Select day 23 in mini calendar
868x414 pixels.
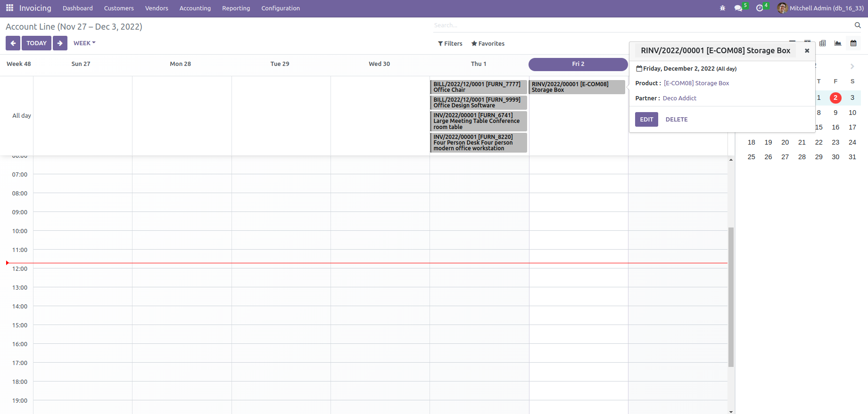click(x=835, y=142)
